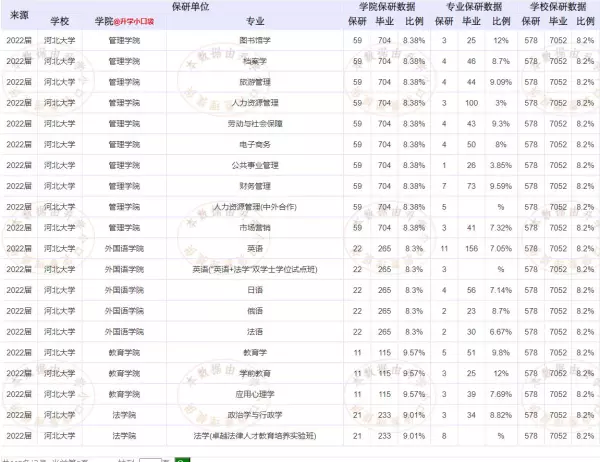Click the 河北大学 cell in 法语 row
The image size is (600, 462).
(59, 332)
